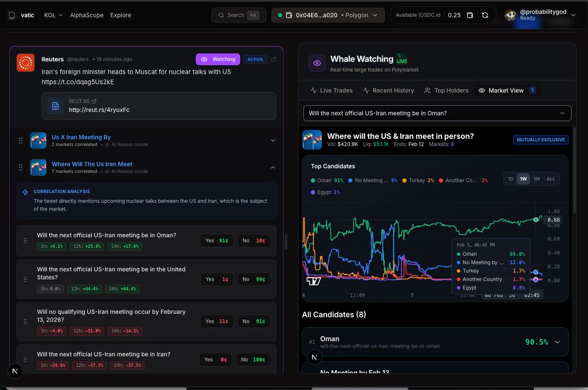
Task: Expand the Us X Iran Meeting By section
Action: [273, 140]
